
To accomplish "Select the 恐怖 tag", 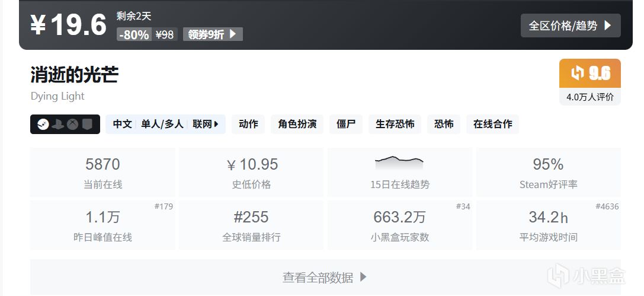I will pos(444,124).
